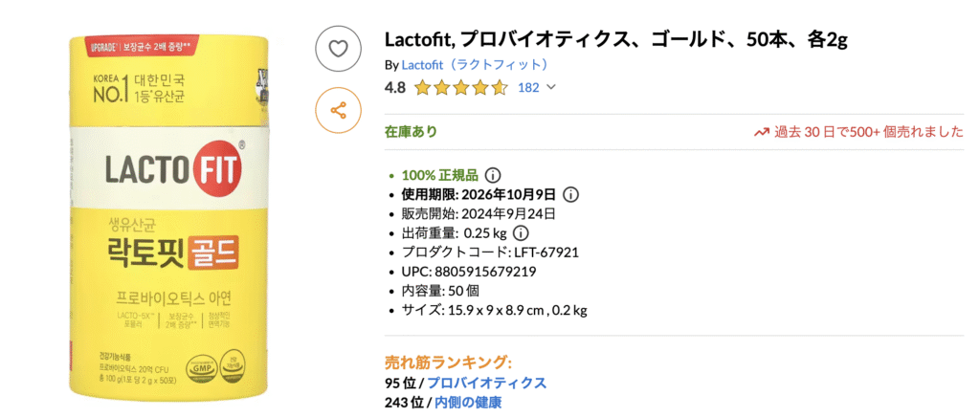
Task: Click the Lactofit product title heading
Action: point(615,40)
